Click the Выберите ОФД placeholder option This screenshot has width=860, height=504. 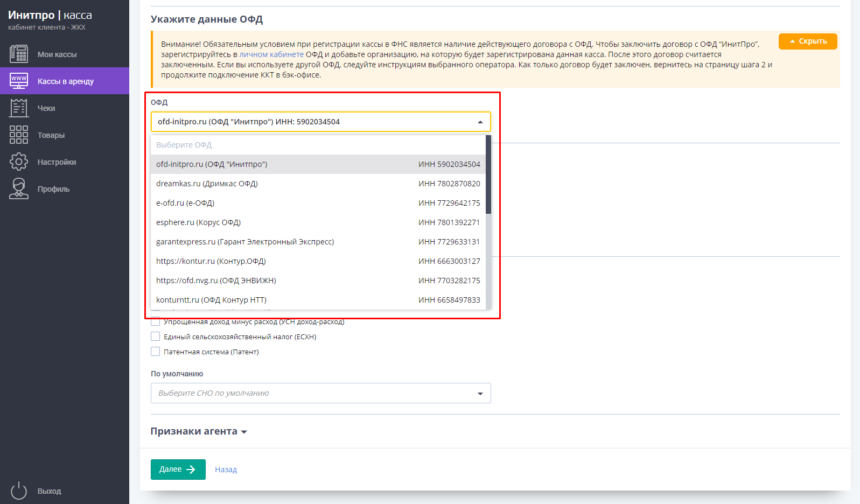[x=318, y=145]
